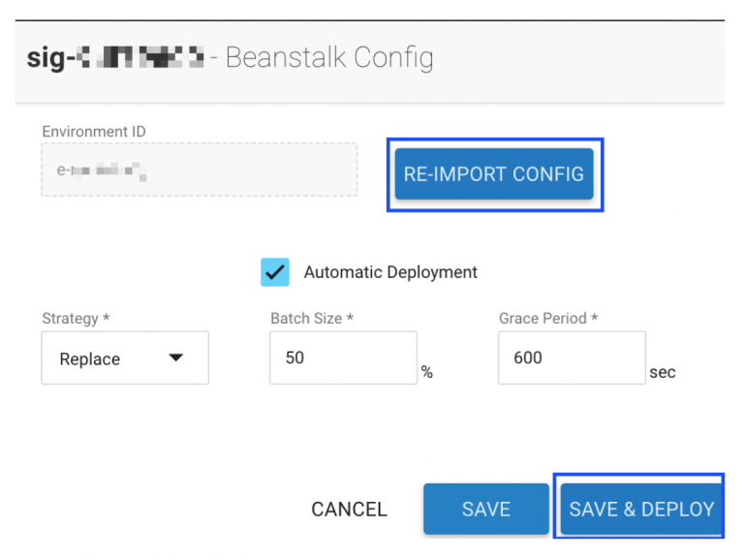Click the sec unit beside Grace Period
This screenshot has width=744, height=560.
pyautogui.click(x=663, y=372)
